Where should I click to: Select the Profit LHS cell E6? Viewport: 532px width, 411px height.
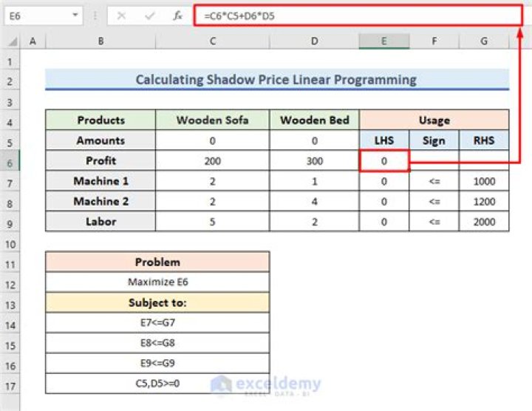coord(384,160)
